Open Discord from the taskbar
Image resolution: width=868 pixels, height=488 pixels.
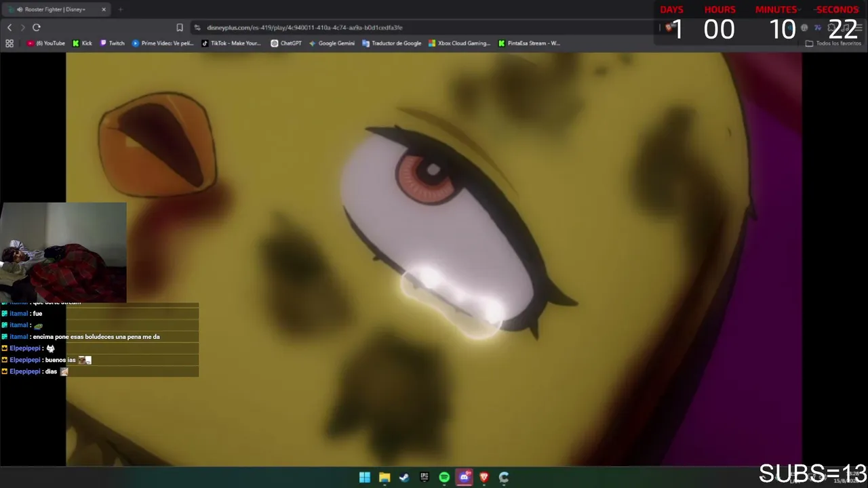tap(464, 477)
